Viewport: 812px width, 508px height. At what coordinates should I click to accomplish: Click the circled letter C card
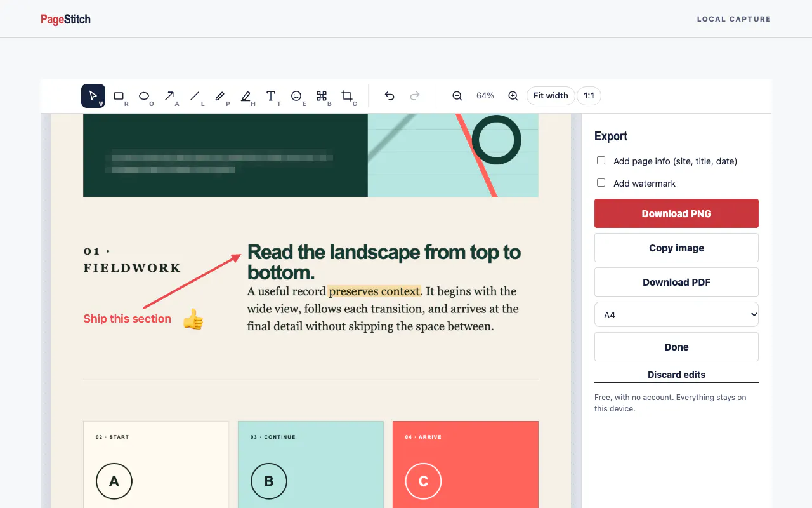(x=424, y=481)
